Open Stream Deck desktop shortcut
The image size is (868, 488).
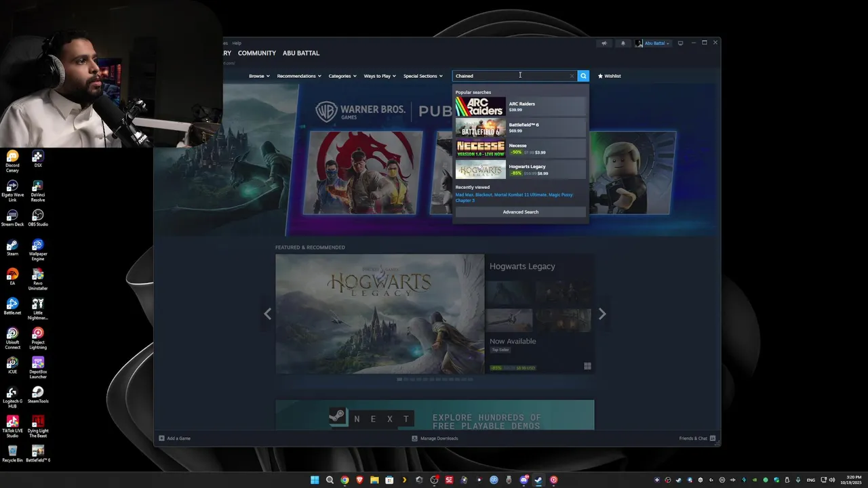click(12, 218)
